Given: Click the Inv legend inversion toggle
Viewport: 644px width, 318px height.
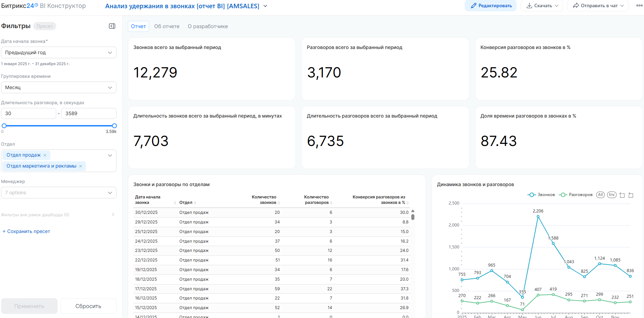Looking at the screenshot, I should pos(611,195).
